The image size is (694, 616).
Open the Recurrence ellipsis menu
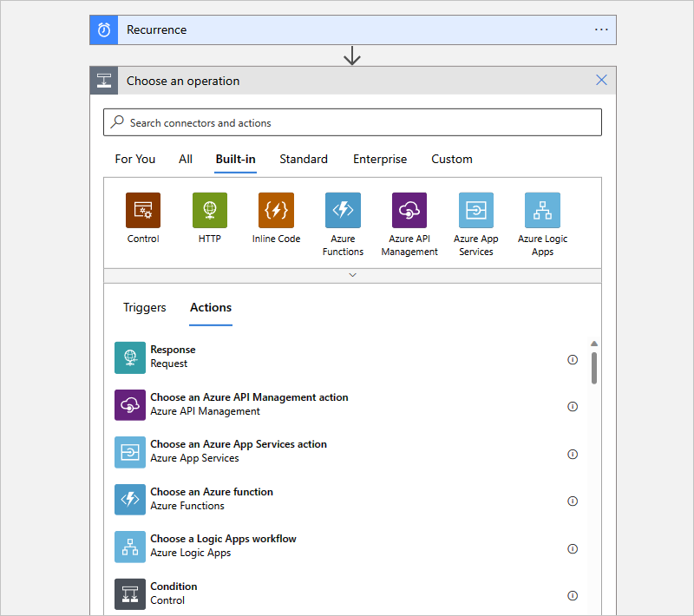[601, 29]
